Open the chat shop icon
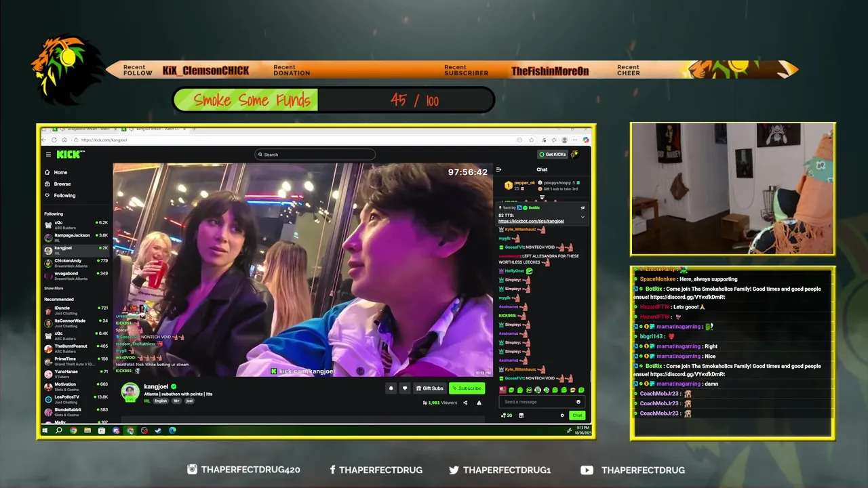868x488 pixels. (521, 415)
